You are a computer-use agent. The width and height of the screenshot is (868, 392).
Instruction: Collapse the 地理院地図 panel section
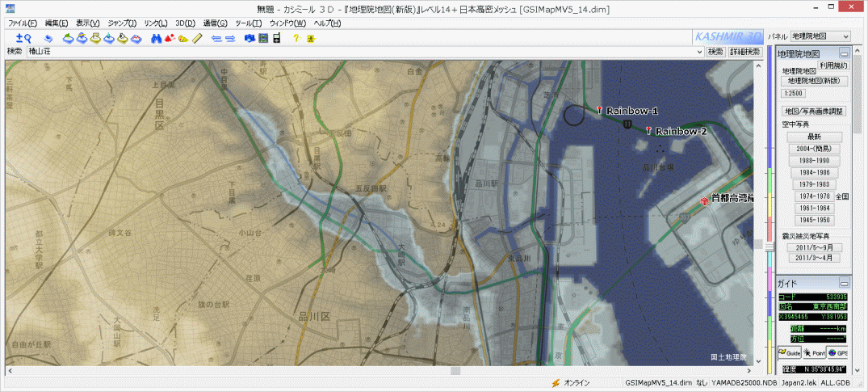(x=844, y=53)
